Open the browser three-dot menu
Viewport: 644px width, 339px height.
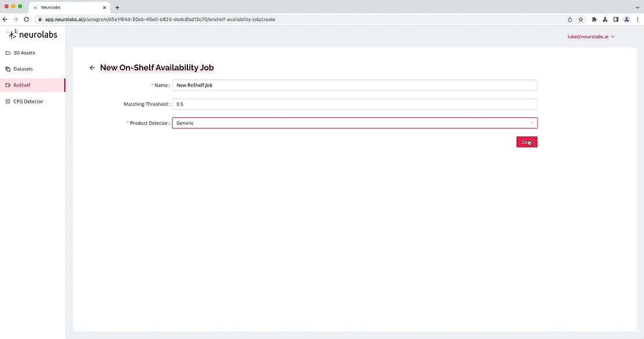click(x=638, y=19)
